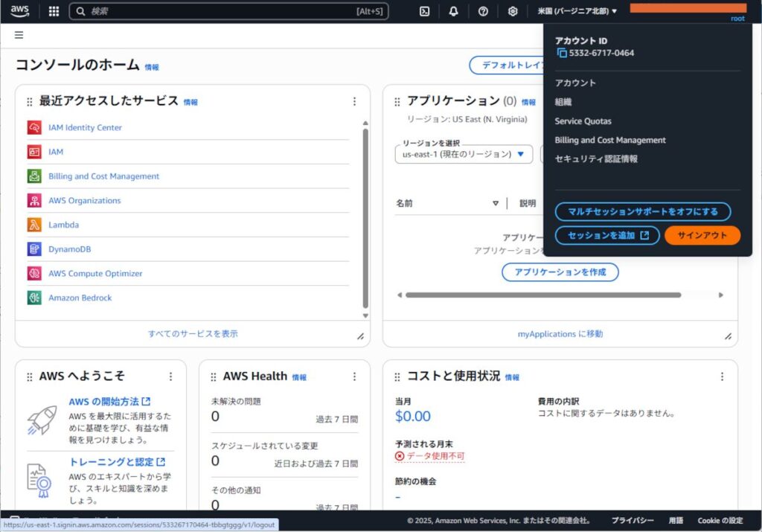The image size is (762, 532).
Task: Open the プライバシー footer link
Action: (633, 520)
